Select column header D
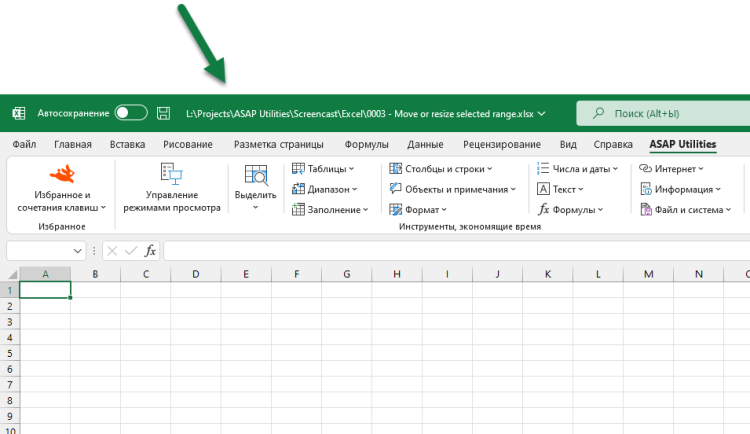Screen dimensions: 750x434 (x=196, y=274)
